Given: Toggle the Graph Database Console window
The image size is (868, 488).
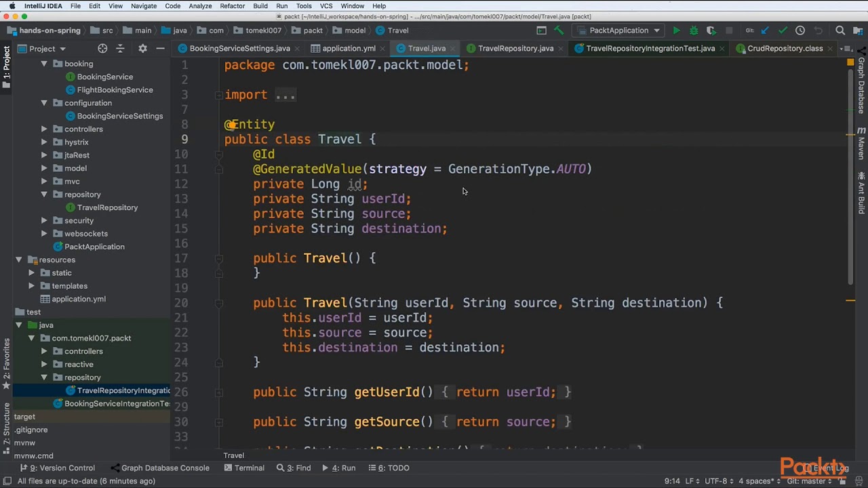Looking at the screenshot, I should click(160, 468).
